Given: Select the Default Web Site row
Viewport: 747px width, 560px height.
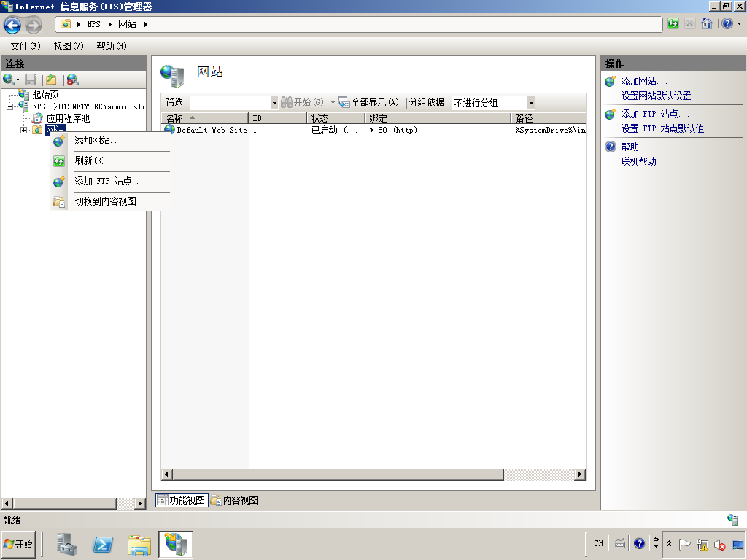Looking at the screenshot, I should pos(374,130).
